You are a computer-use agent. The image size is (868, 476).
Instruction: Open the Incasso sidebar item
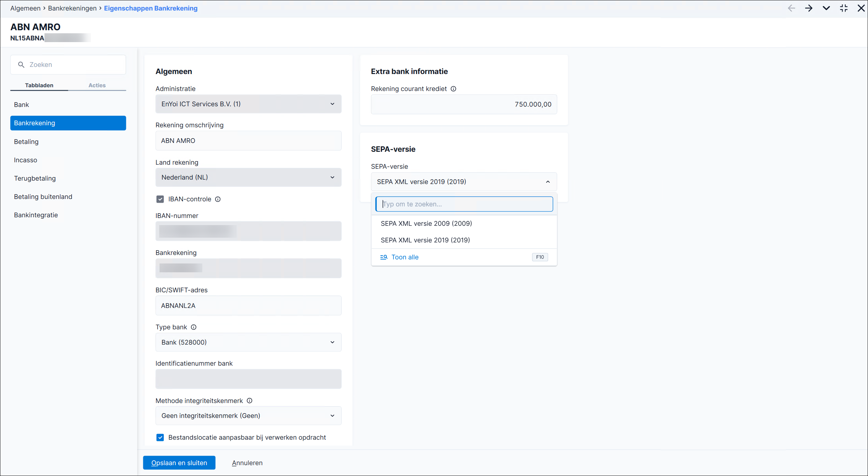[x=68, y=160]
